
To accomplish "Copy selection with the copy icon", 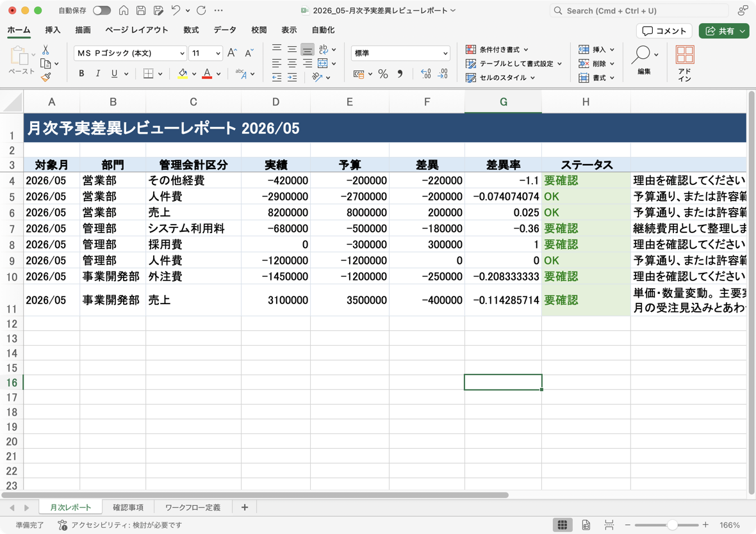I will (x=45, y=63).
